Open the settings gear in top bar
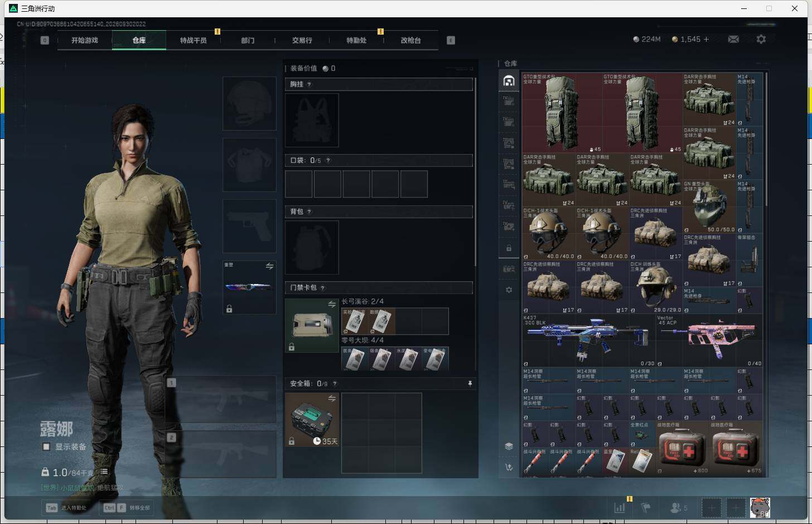The height and width of the screenshot is (524, 812). pos(761,39)
